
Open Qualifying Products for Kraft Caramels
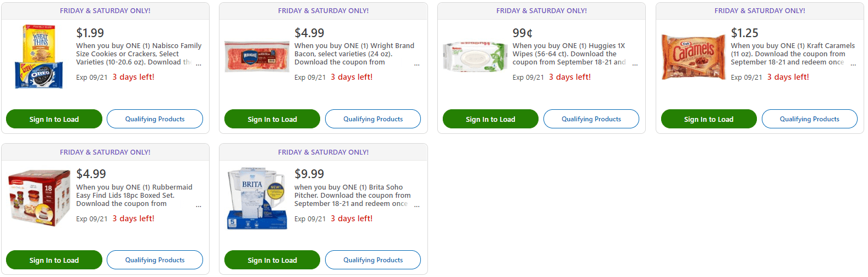point(809,119)
